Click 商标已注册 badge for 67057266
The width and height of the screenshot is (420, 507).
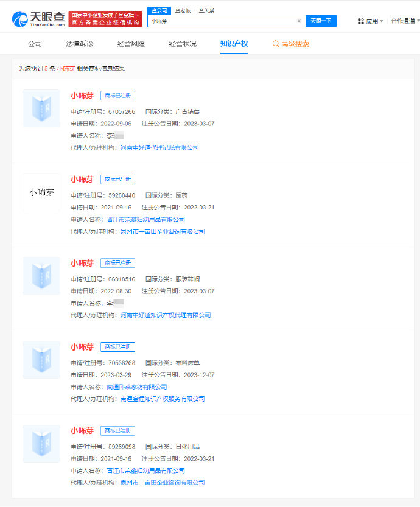coord(117,96)
